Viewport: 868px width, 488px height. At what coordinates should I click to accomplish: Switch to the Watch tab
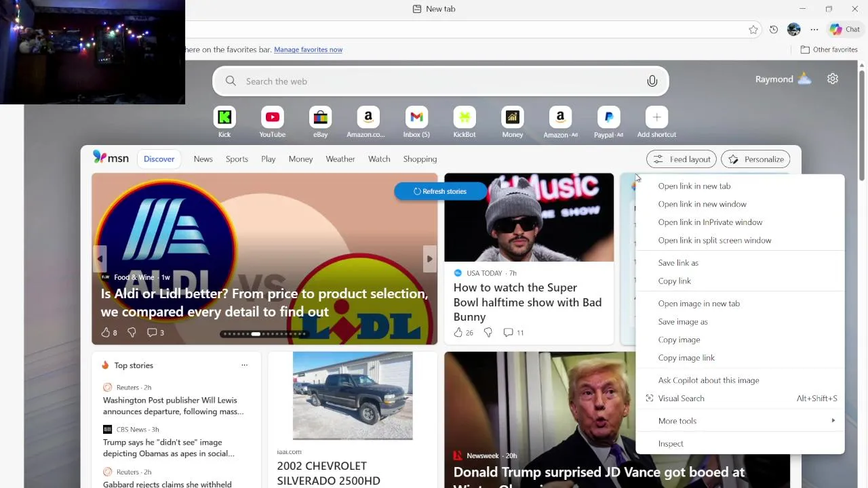click(379, 159)
